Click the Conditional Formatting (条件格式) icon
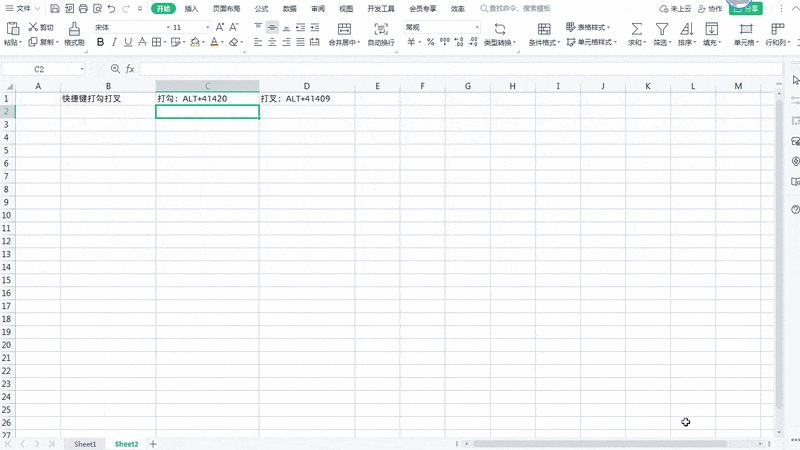This screenshot has height=450, width=800. point(544,29)
